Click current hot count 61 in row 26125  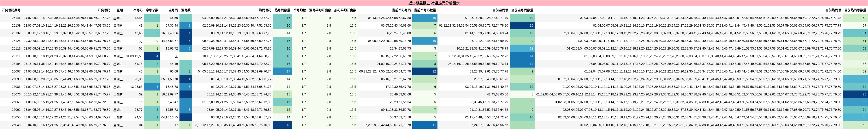(855, 41)
